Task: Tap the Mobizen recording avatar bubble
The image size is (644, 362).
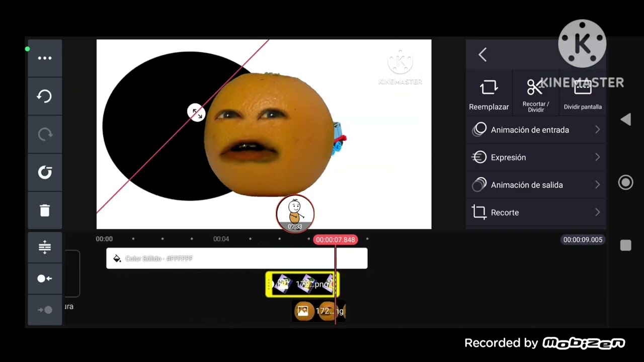Action: pos(295,214)
